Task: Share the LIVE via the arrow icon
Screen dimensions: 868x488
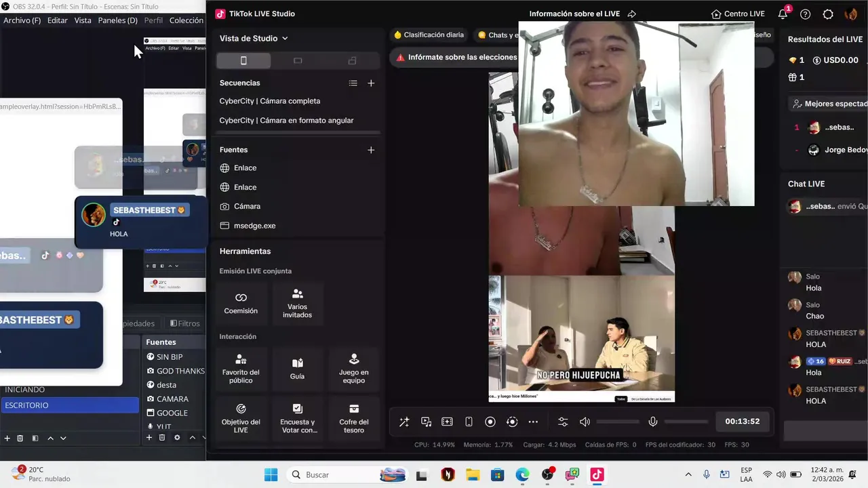Action: pos(632,14)
